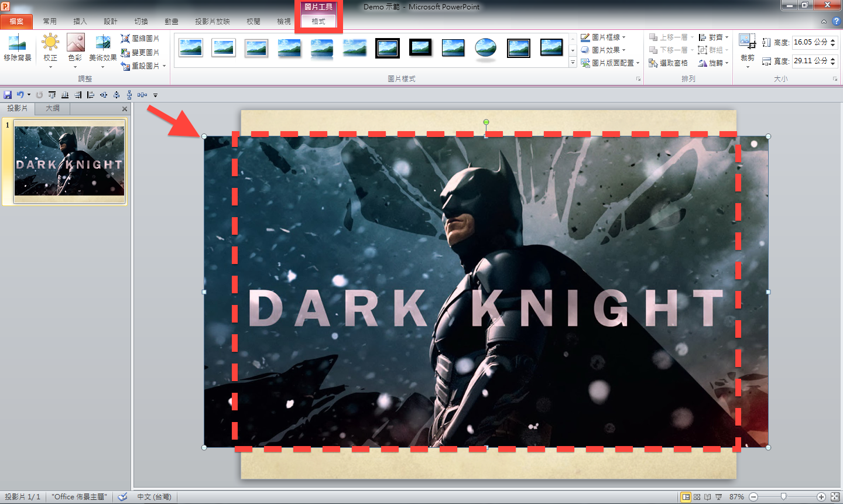Switch to the 投影片放映 Slide Show tab
This screenshot has width=843, height=504.
click(x=213, y=22)
